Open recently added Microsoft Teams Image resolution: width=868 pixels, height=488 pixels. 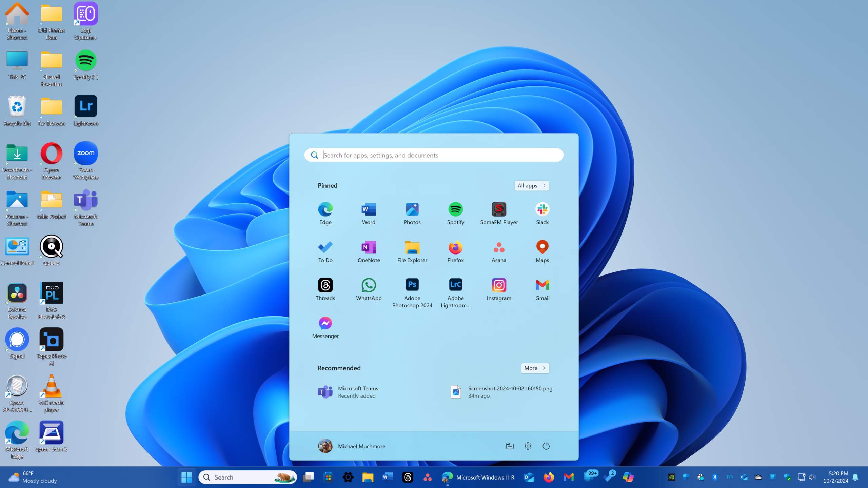coord(358,392)
